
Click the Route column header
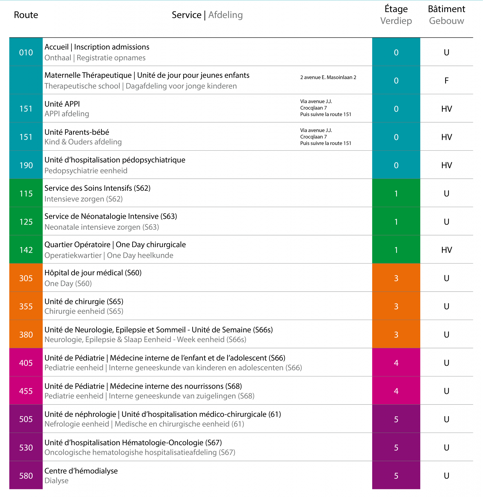coord(26,15)
